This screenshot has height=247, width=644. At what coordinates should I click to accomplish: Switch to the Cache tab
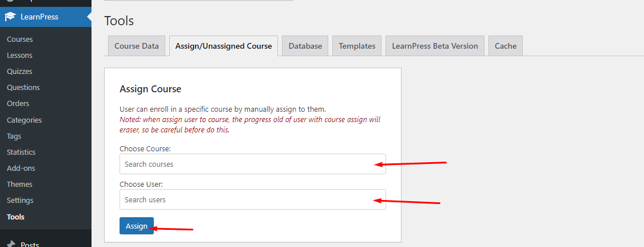(x=506, y=46)
